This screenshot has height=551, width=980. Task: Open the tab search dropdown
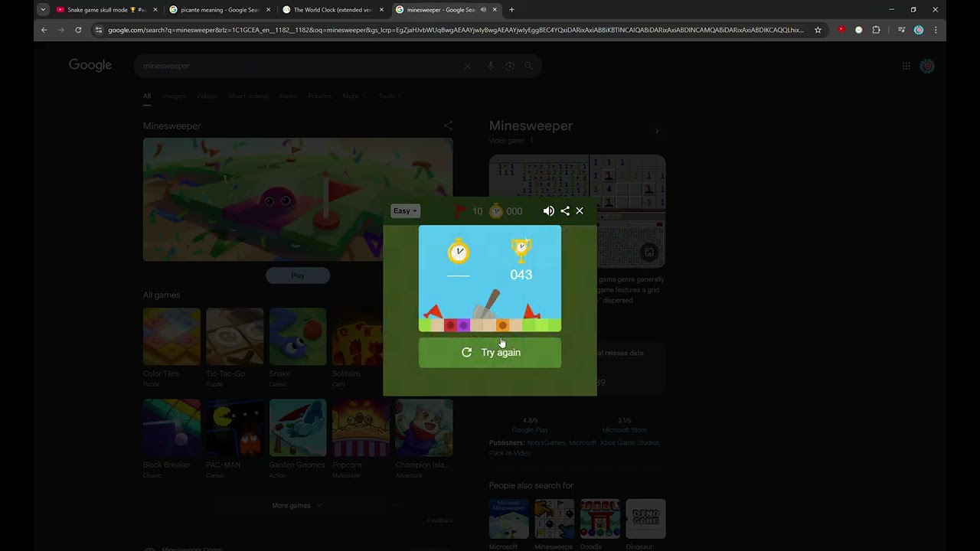coord(42,10)
